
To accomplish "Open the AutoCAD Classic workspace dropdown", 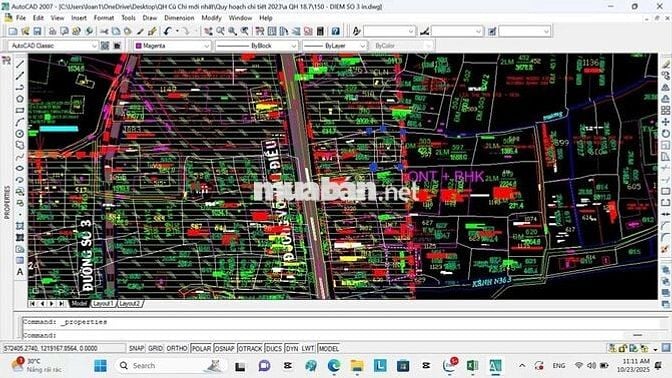I will pyautogui.click(x=53, y=45).
